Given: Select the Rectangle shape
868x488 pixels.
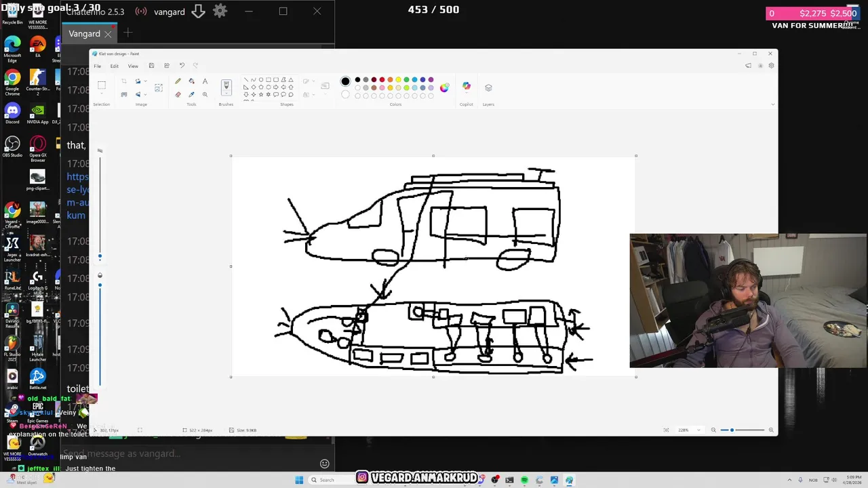Looking at the screenshot, I should pyautogui.click(x=269, y=79).
